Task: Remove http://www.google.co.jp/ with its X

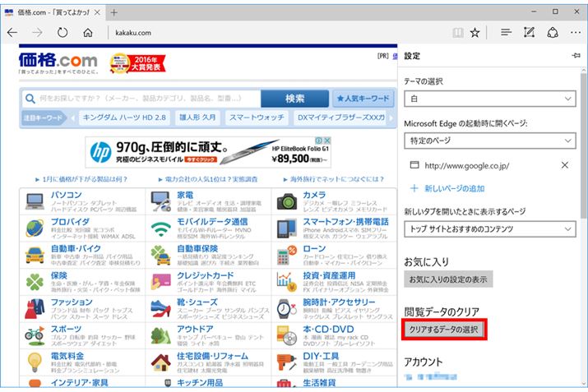Action: (565, 165)
